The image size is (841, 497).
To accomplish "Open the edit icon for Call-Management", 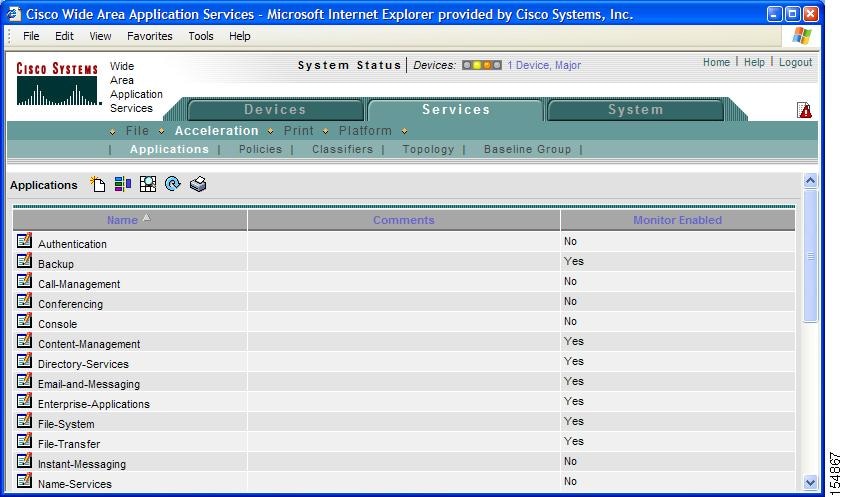I will (x=24, y=280).
